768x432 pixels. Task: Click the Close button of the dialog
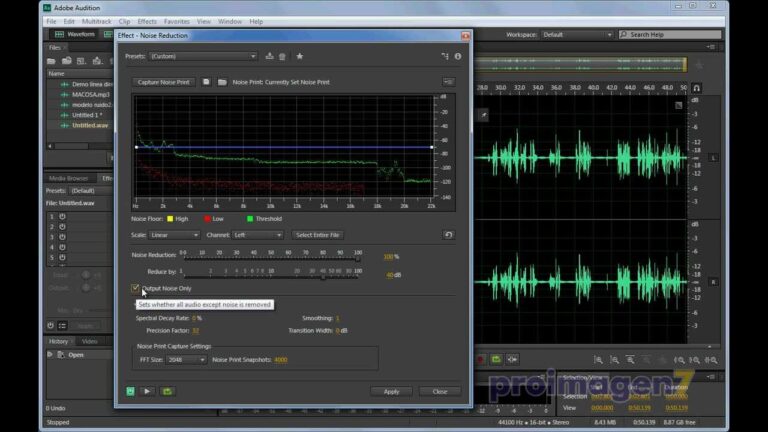point(440,391)
